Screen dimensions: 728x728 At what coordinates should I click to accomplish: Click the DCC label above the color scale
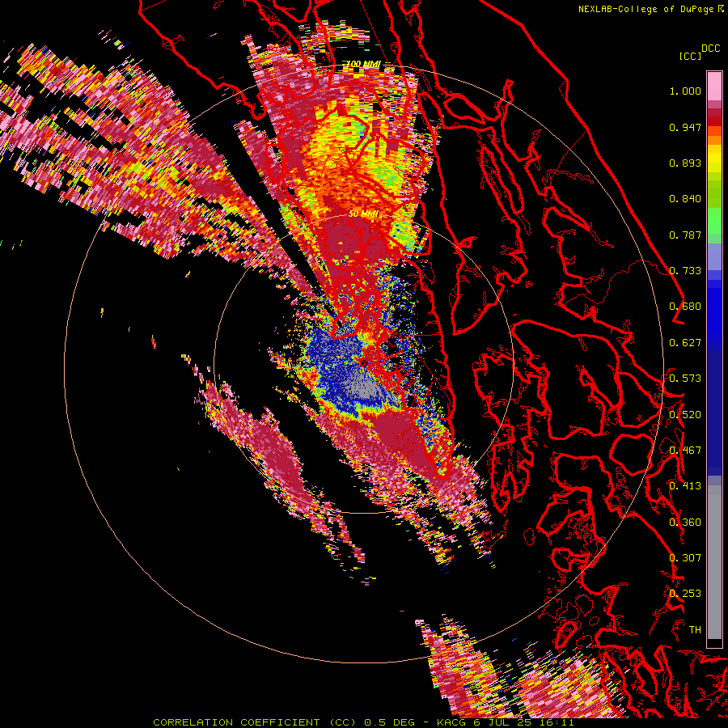coord(710,49)
